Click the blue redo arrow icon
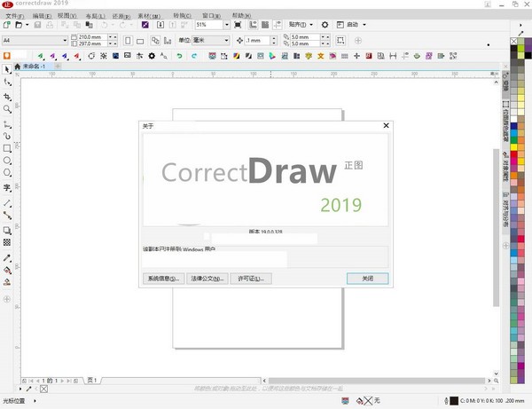 point(194,56)
